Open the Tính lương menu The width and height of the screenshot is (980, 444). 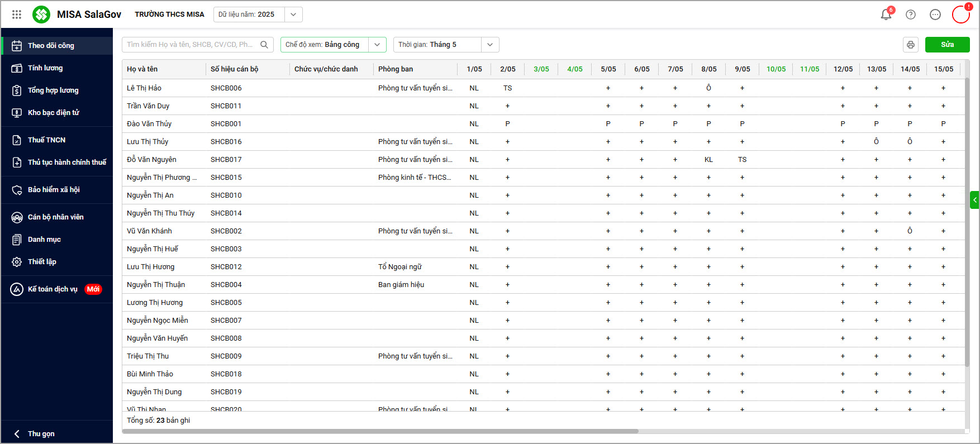(45, 68)
